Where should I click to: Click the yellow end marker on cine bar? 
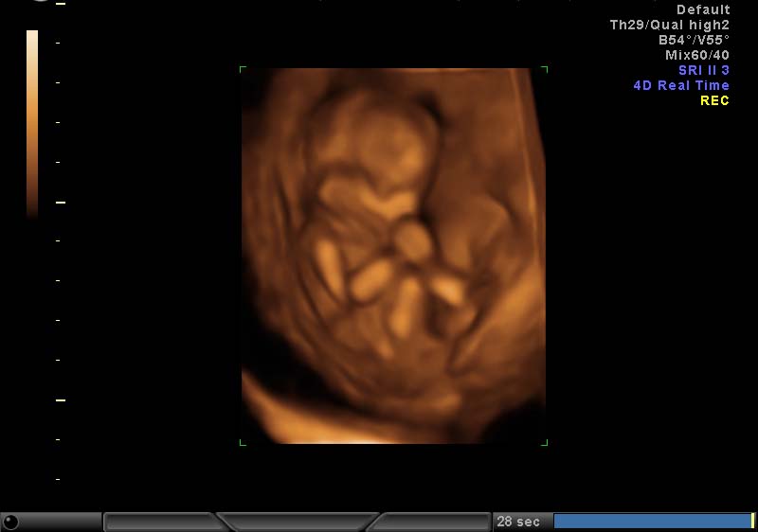pyautogui.click(x=752, y=522)
